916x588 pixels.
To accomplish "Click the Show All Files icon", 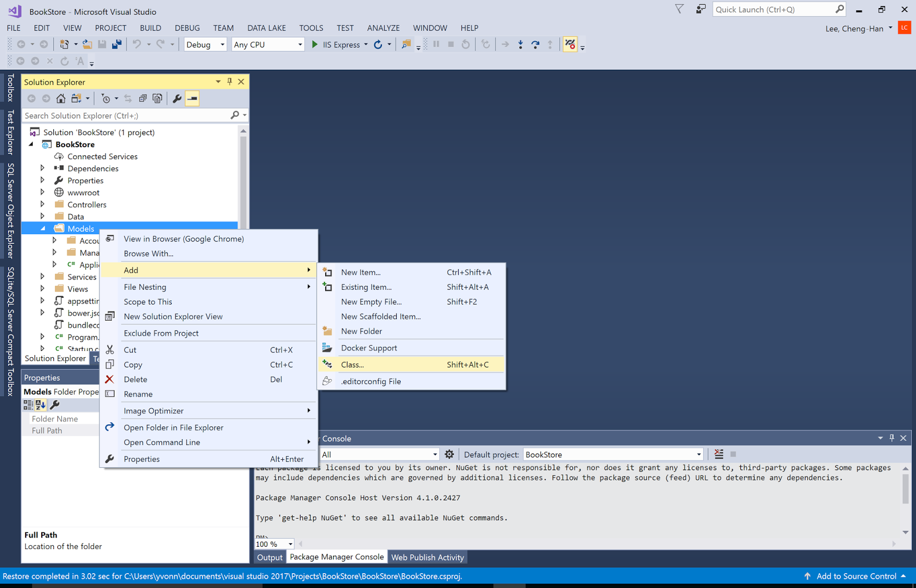I will click(x=157, y=98).
